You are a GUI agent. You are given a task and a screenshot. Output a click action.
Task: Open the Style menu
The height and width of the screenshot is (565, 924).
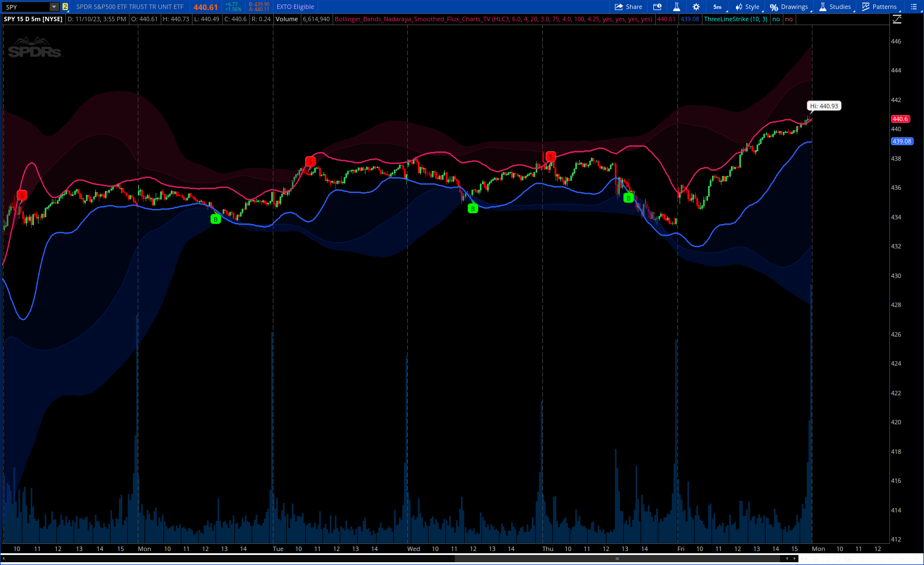click(748, 7)
